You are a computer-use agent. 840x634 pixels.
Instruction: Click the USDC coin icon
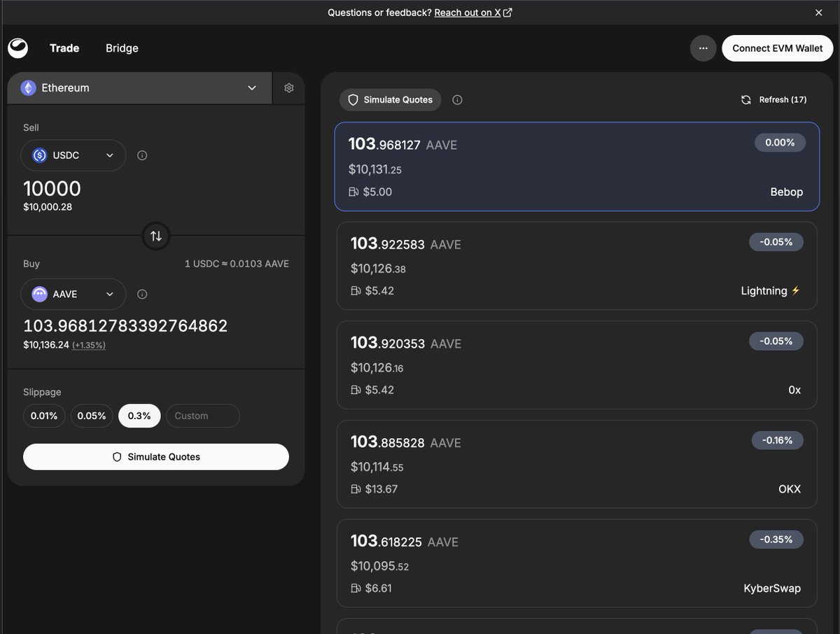[40, 155]
